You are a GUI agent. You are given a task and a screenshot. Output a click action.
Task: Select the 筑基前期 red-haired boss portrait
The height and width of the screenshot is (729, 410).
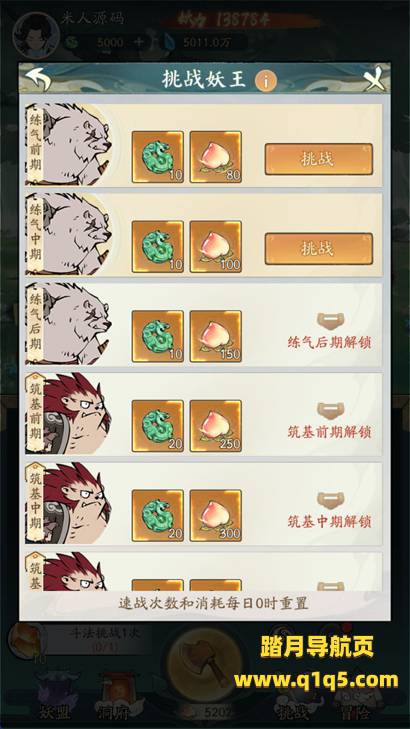69,413
